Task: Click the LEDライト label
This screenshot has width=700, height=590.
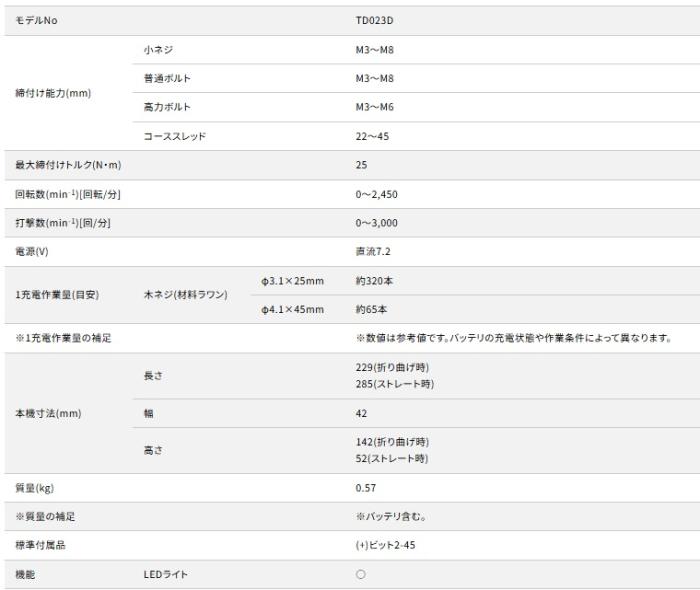Action: click(166, 574)
